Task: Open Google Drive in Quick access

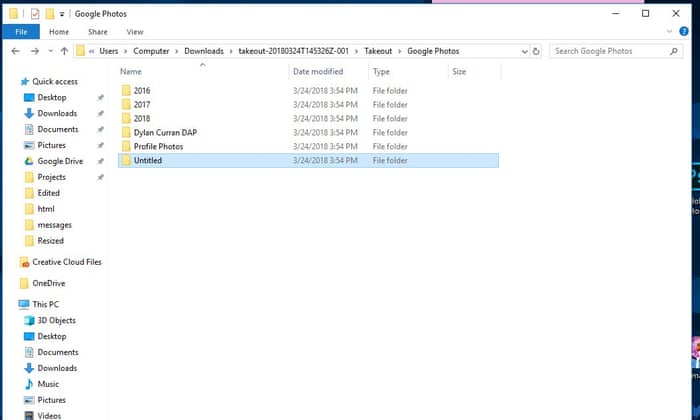Action: tap(60, 161)
